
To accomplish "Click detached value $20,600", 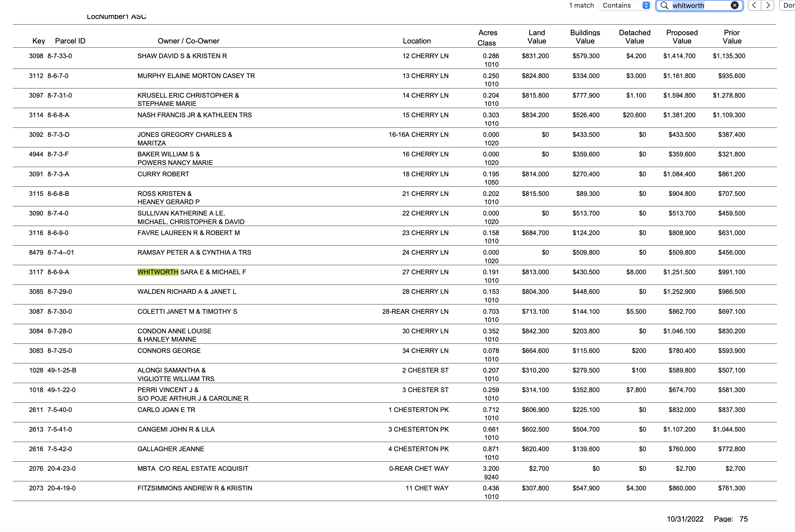I will click(634, 115).
